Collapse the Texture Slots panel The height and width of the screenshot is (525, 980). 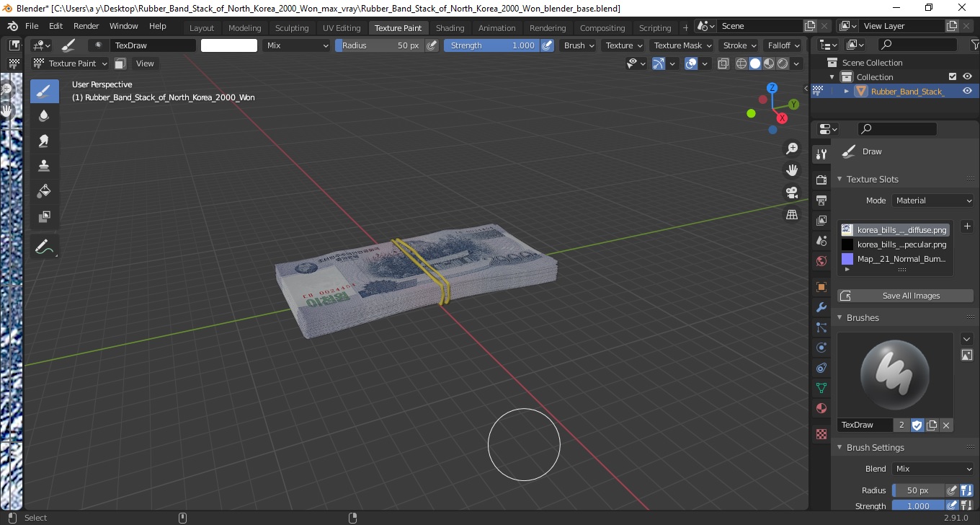pyautogui.click(x=840, y=179)
